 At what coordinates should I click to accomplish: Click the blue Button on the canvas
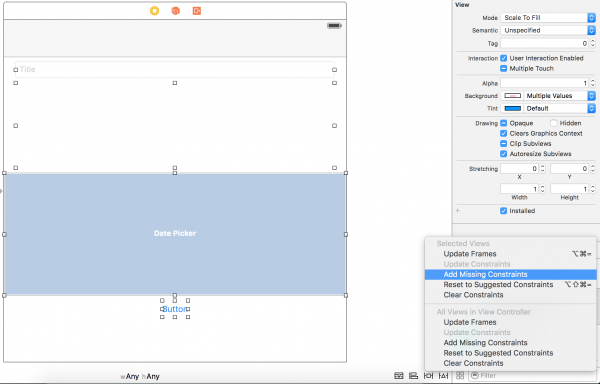click(175, 309)
